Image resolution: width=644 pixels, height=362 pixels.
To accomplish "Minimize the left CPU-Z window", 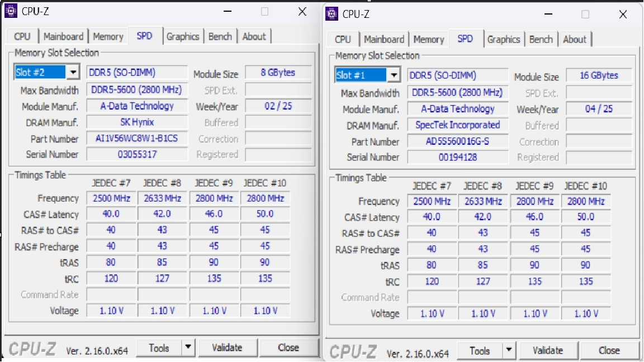I will [228, 12].
